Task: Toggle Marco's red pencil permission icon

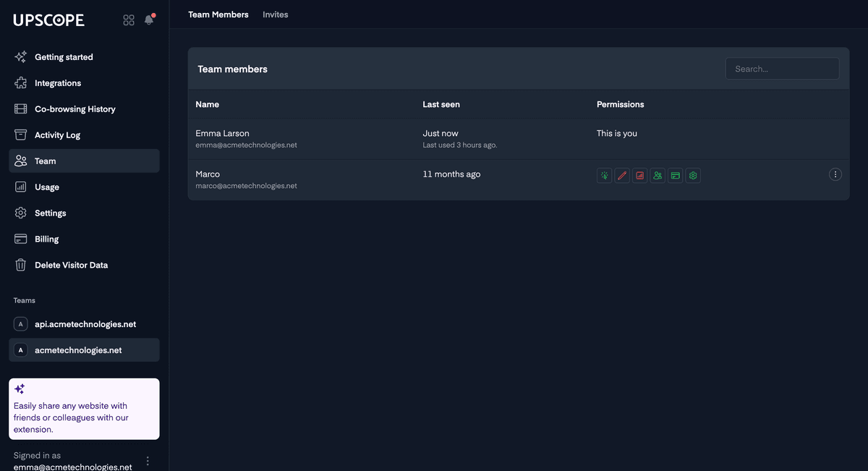Action: tap(622, 175)
